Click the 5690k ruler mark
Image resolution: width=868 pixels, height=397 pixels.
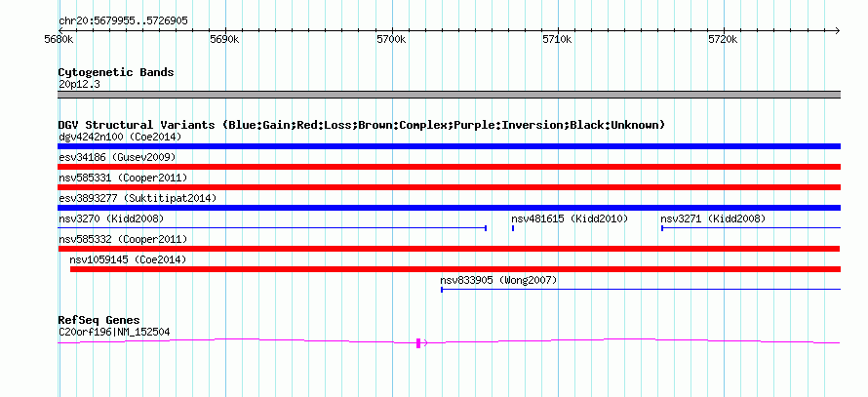(225, 40)
